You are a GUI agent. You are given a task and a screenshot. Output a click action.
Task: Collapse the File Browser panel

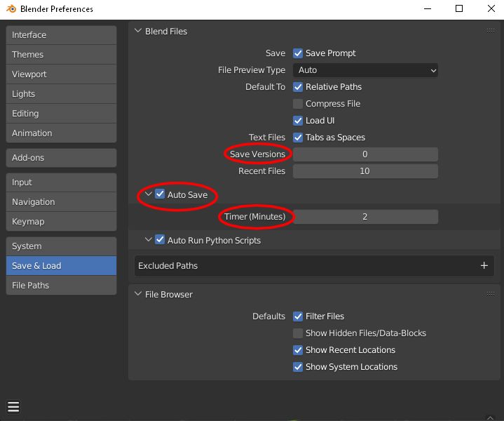138,294
